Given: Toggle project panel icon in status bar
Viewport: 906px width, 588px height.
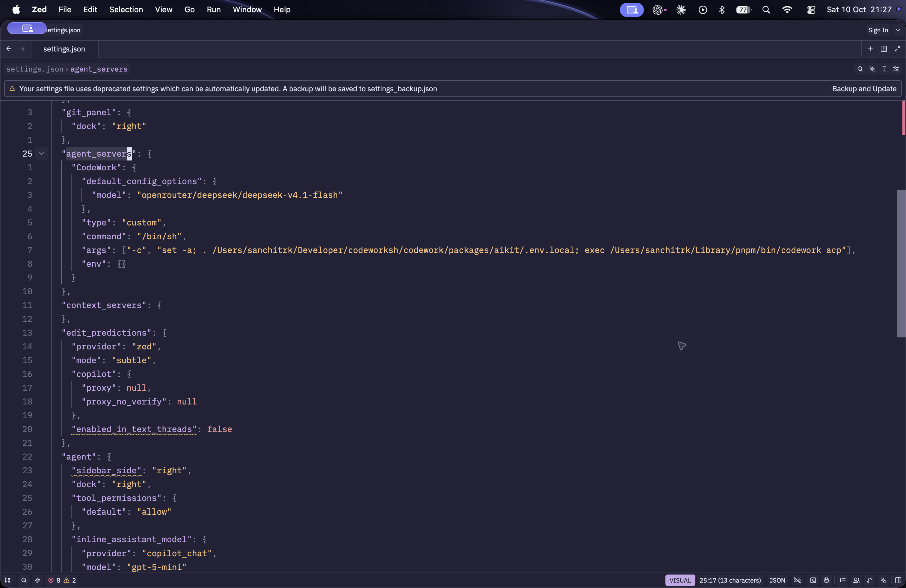Looking at the screenshot, I should tap(7, 580).
